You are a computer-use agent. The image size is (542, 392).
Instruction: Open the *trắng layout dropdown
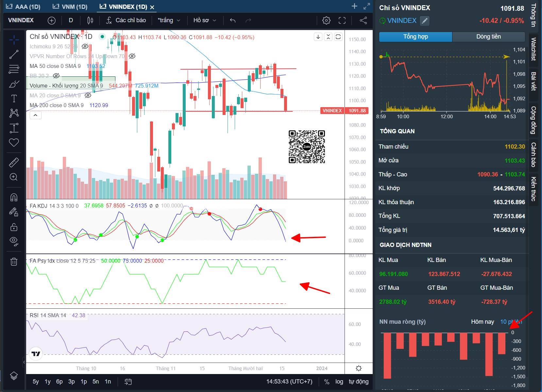click(x=169, y=20)
